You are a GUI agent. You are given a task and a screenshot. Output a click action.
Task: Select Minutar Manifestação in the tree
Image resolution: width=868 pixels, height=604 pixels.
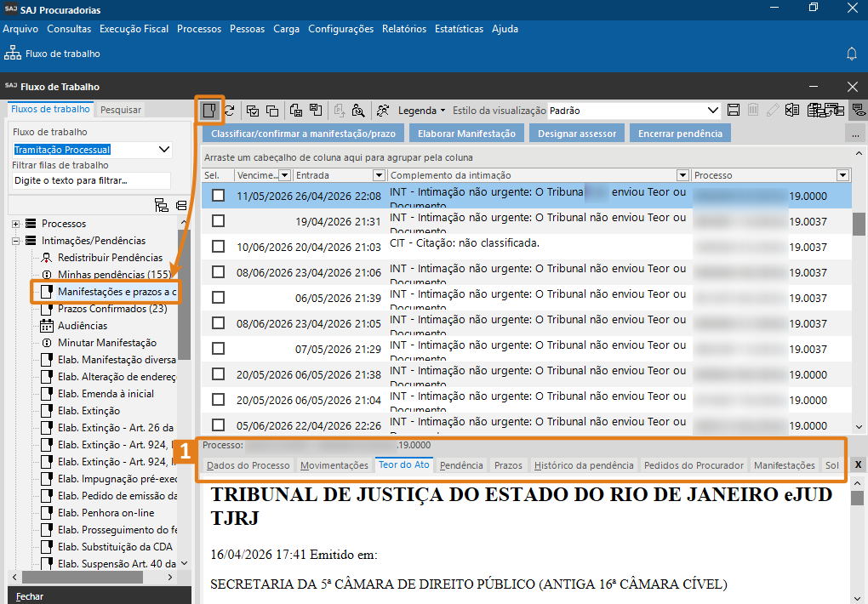pos(107,343)
